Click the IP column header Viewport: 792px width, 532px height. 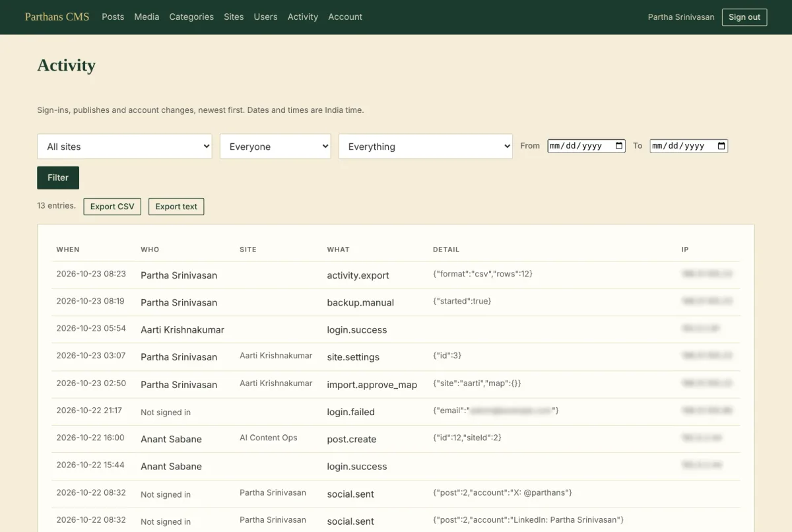click(x=685, y=249)
